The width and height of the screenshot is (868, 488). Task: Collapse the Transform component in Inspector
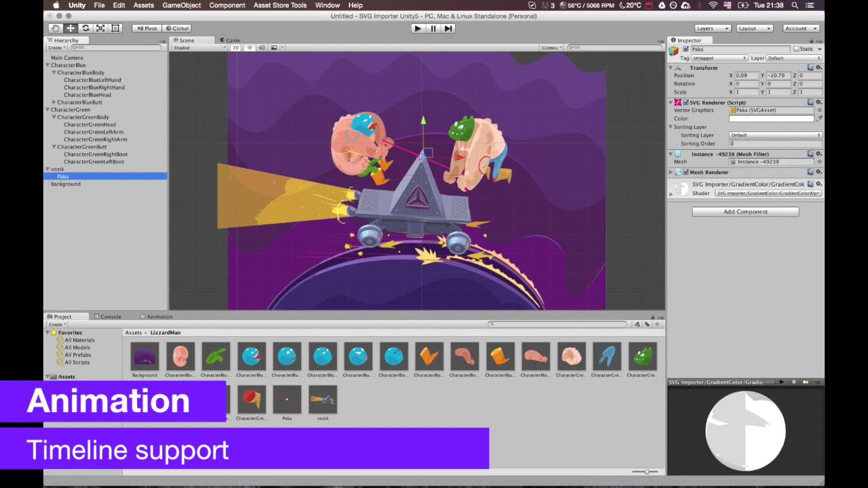click(x=671, y=68)
